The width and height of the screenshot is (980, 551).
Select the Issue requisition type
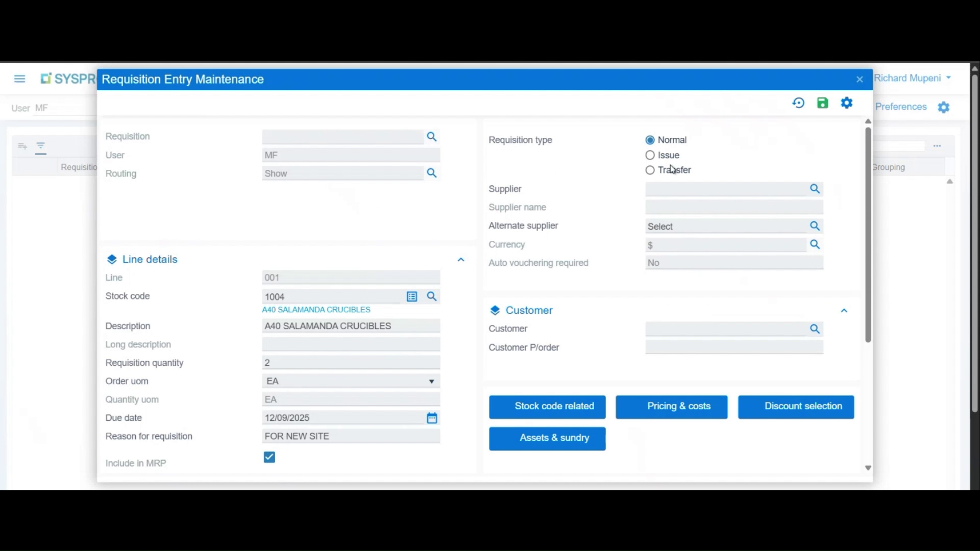click(650, 155)
